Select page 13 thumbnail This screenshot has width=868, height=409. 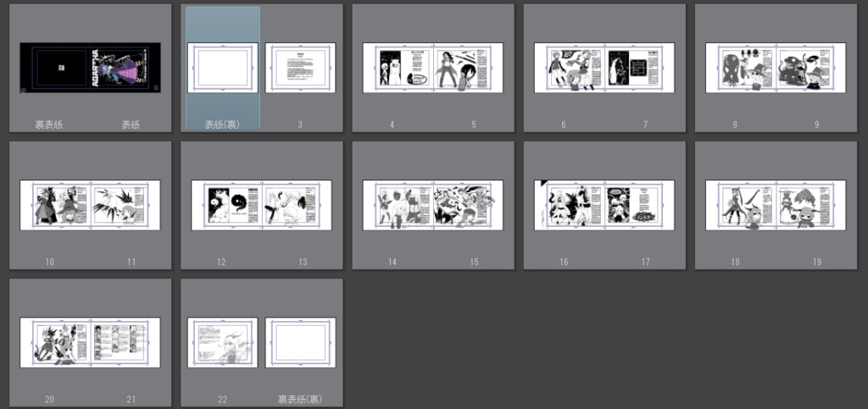[297, 205]
